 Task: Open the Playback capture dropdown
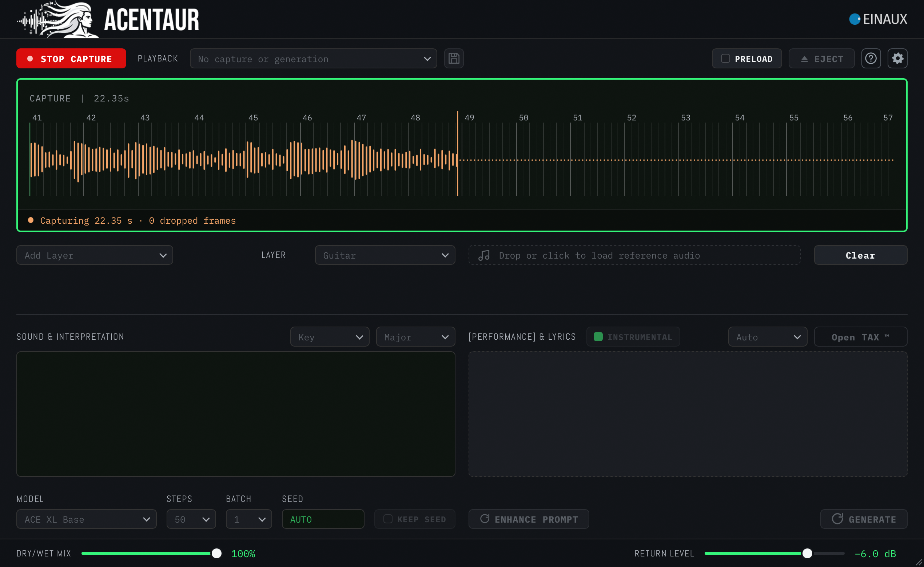[x=314, y=59]
